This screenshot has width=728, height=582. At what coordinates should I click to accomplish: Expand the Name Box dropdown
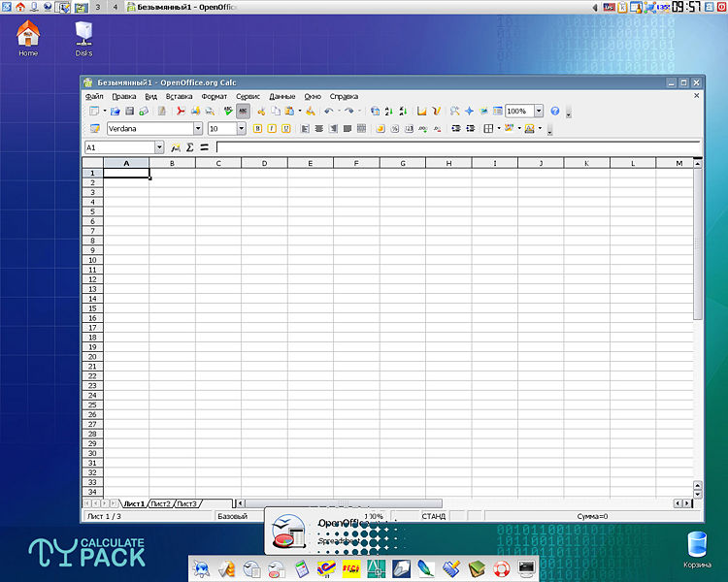pos(159,147)
